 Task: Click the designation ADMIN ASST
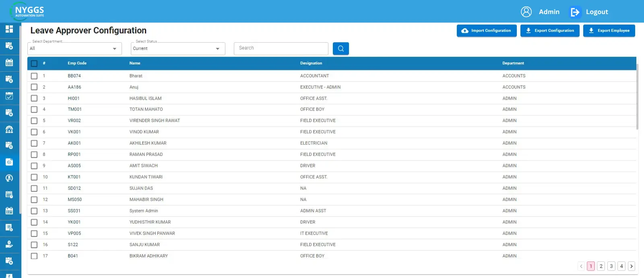point(313,211)
